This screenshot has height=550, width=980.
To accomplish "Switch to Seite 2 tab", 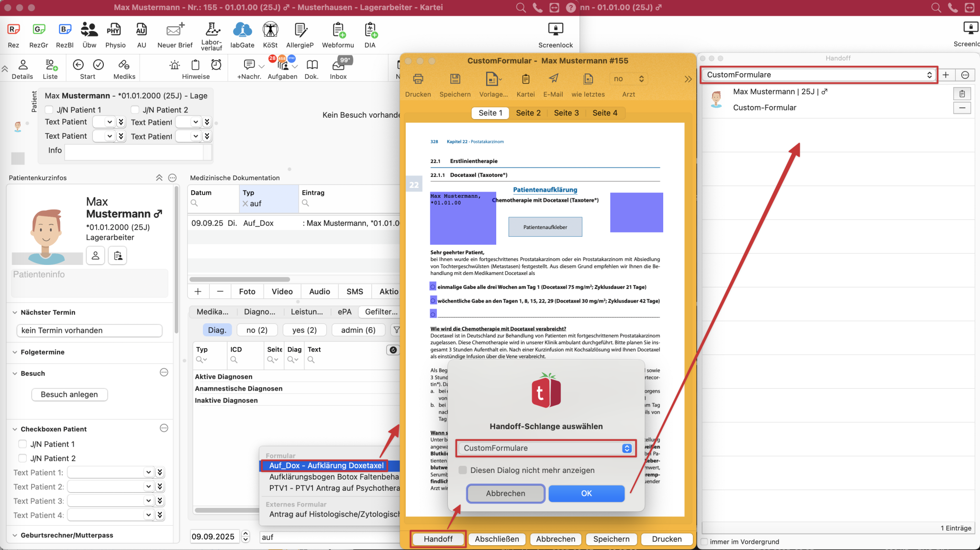I will click(x=528, y=113).
